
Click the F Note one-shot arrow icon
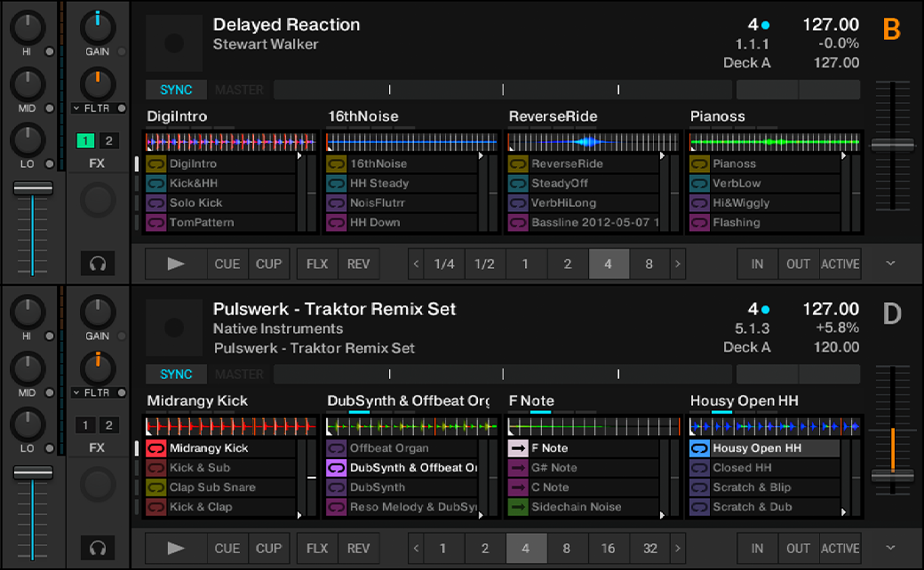pos(517,448)
